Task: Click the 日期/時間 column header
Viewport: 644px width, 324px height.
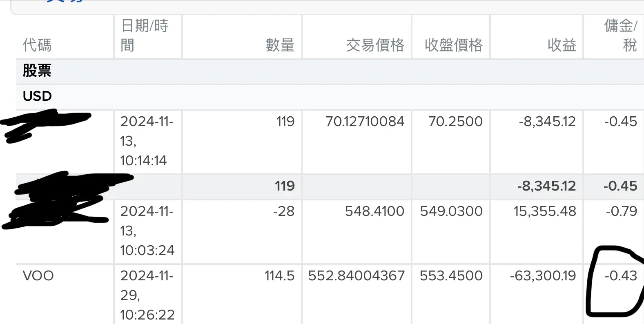Action: coord(145,36)
